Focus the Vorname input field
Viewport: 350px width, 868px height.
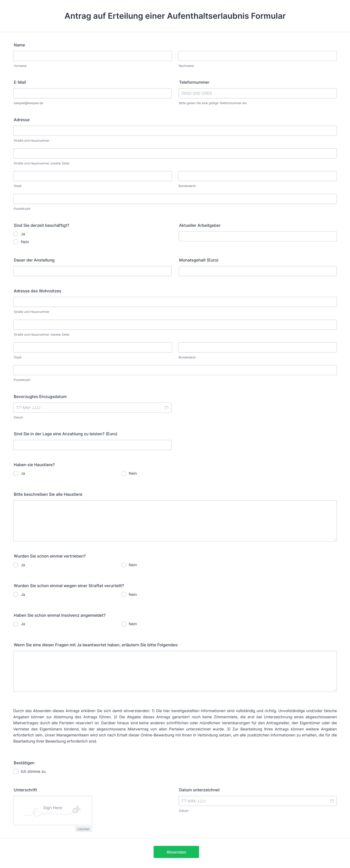(x=92, y=56)
